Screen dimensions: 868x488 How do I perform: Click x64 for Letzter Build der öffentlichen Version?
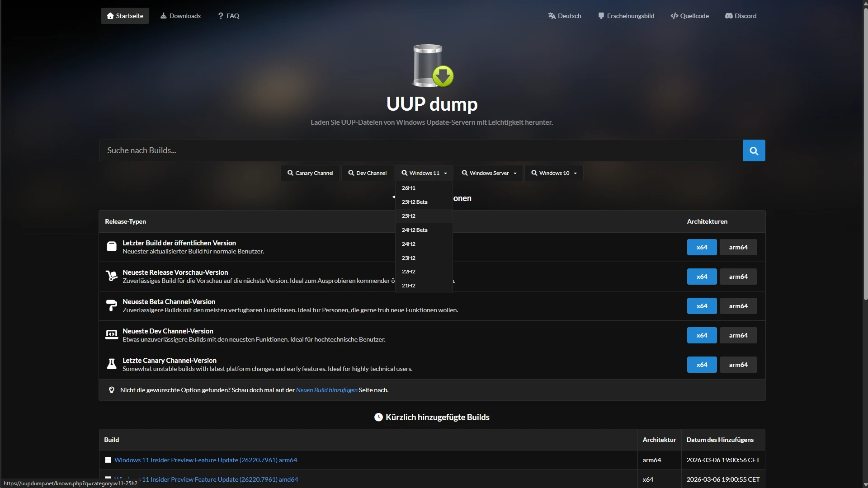pyautogui.click(x=702, y=247)
